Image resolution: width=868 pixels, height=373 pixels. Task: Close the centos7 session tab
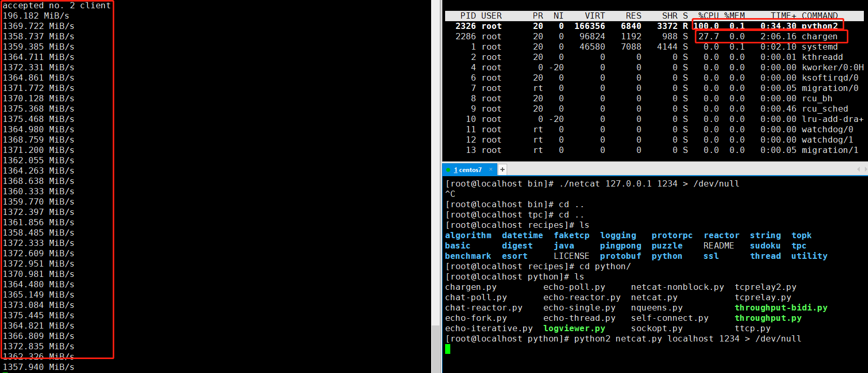[491, 169]
